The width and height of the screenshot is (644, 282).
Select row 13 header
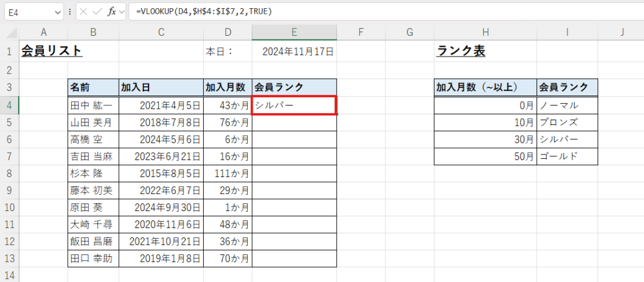click(9, 258)
